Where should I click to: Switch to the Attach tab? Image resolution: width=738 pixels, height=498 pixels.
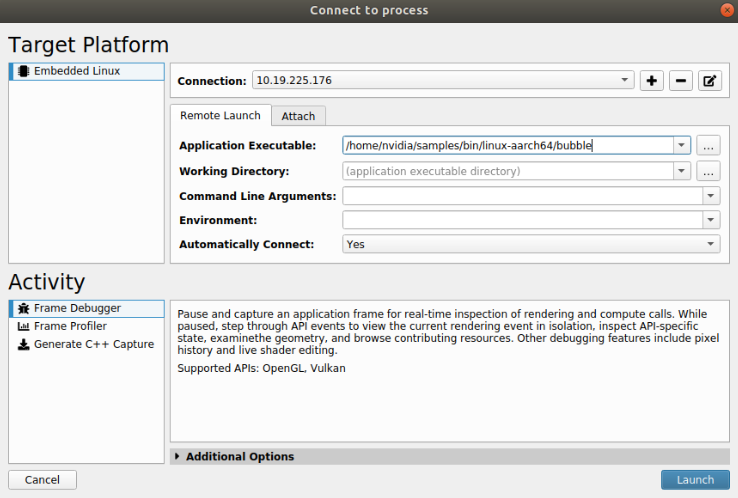(298, 116)
